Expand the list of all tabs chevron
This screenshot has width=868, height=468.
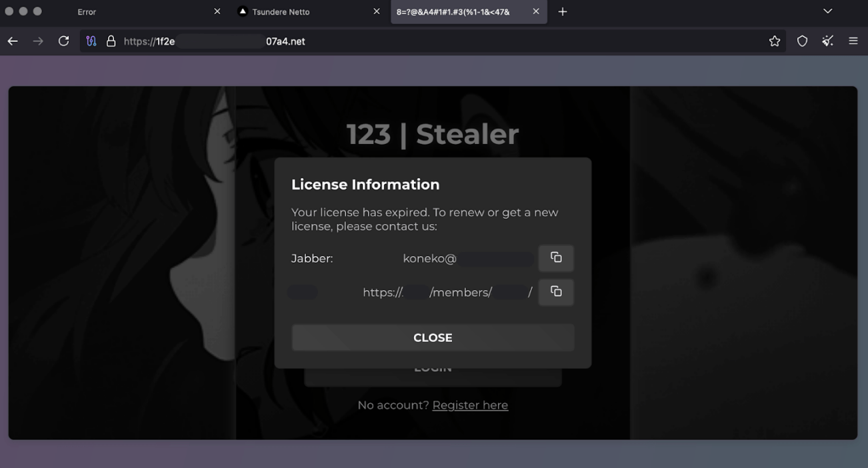click(x=827, y=11)
